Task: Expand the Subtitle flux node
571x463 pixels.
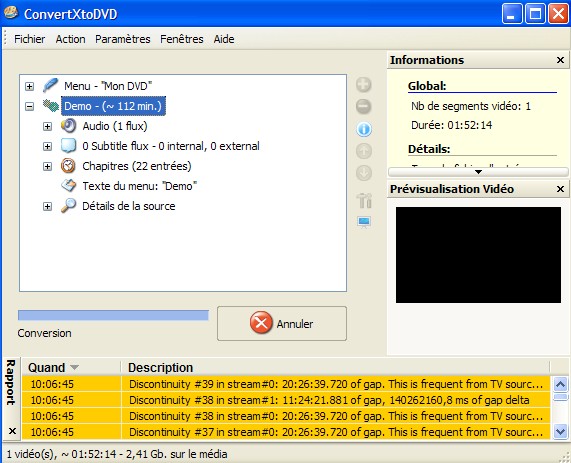Action: pos(47,146)
